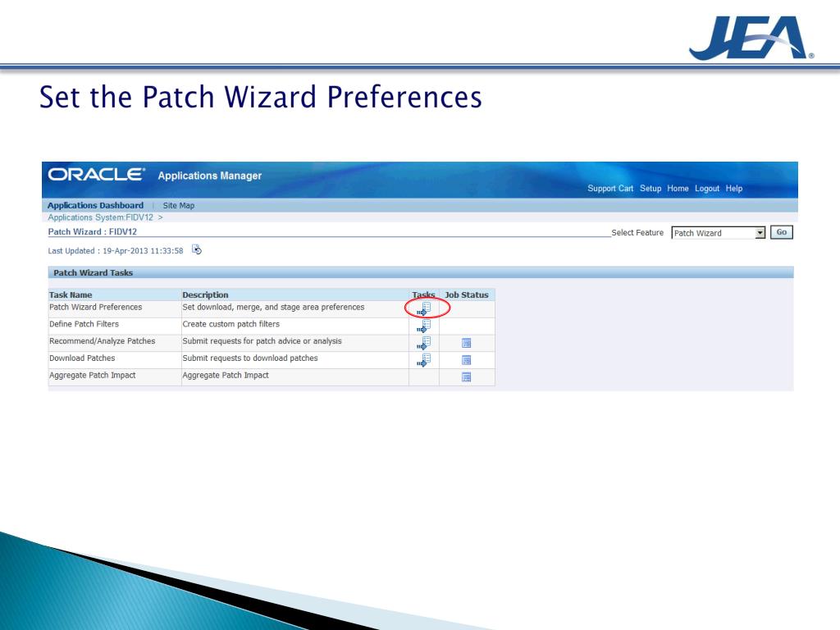Open the Recommend/Analyze Patches task icon

click(424, 343)
